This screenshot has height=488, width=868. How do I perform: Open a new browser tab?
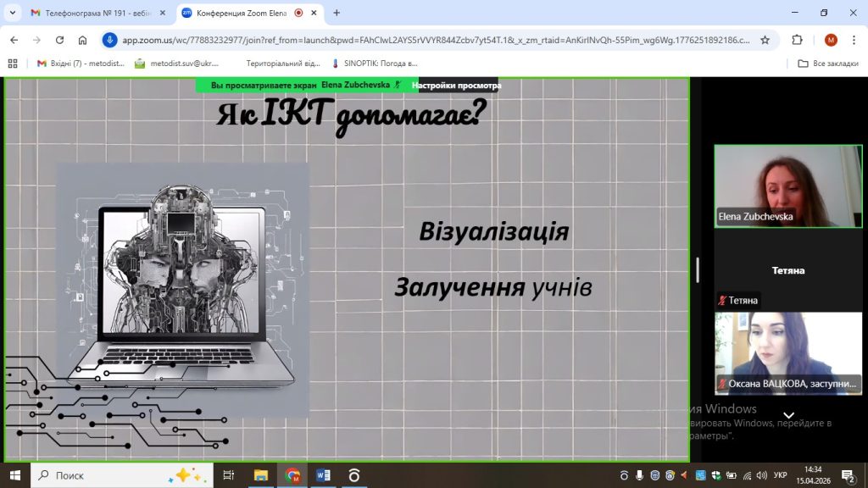click(x=337, y=13)
